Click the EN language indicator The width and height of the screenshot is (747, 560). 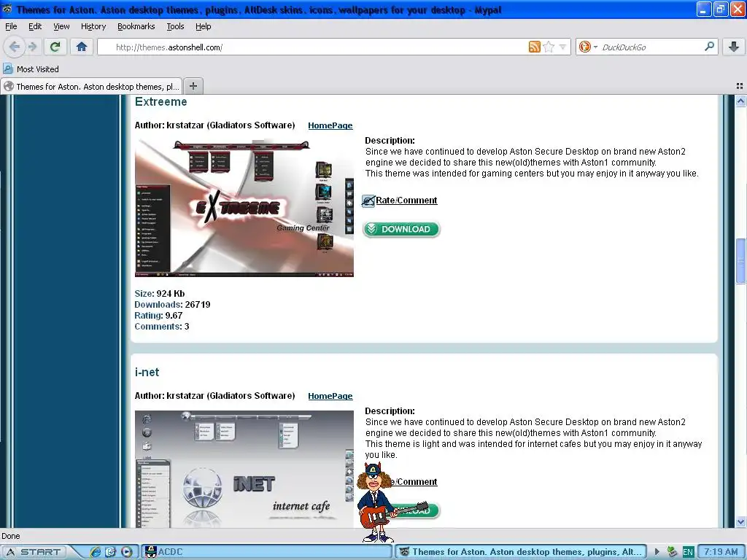(x=688, y=552)
